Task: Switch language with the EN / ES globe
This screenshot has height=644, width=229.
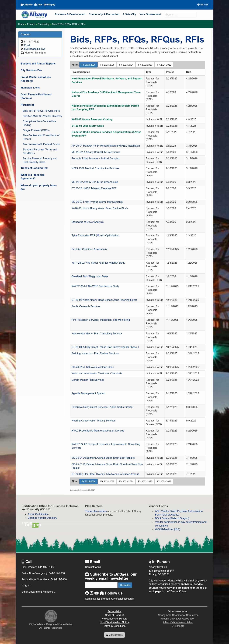Action: (203, 4)
